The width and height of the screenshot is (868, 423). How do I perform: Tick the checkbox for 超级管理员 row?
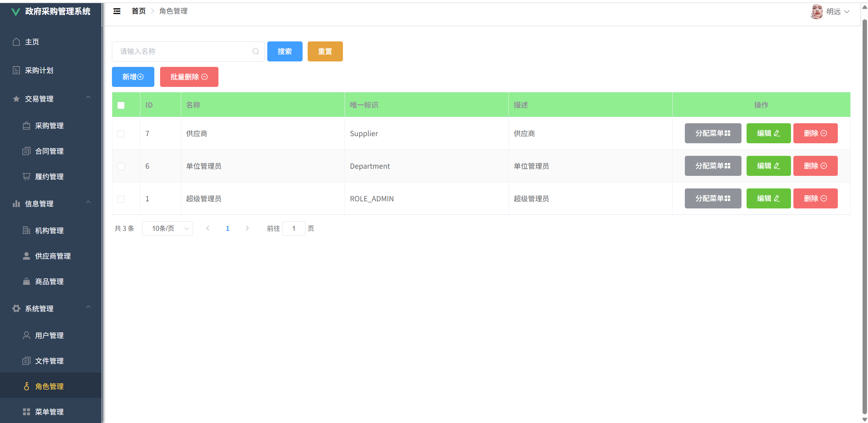pos(121,199)
